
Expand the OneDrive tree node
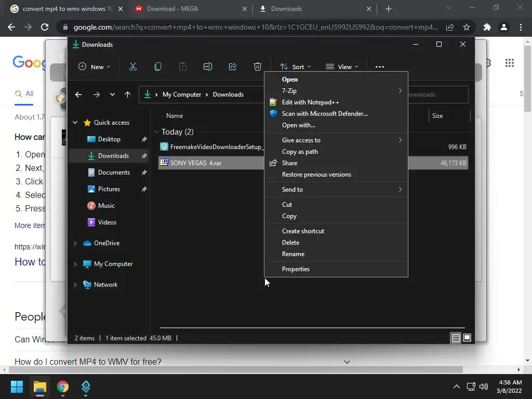pyautogui.click(x=75, y=243)
